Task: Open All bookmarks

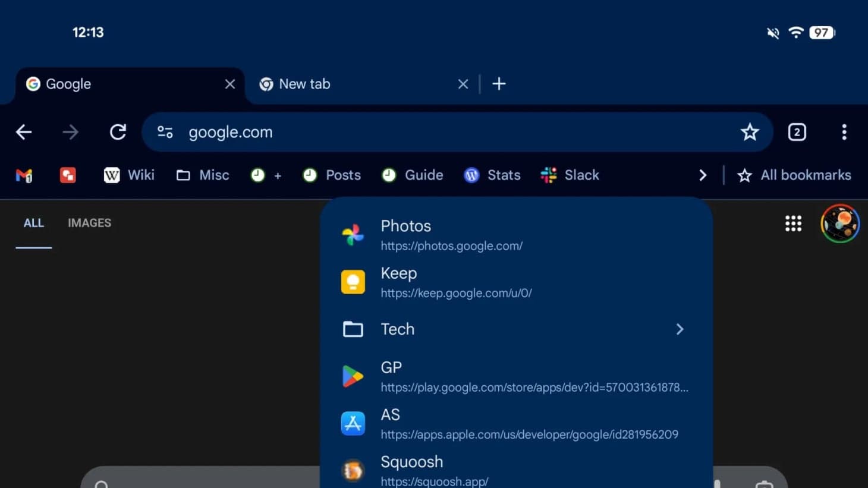Action: (794, 175)
